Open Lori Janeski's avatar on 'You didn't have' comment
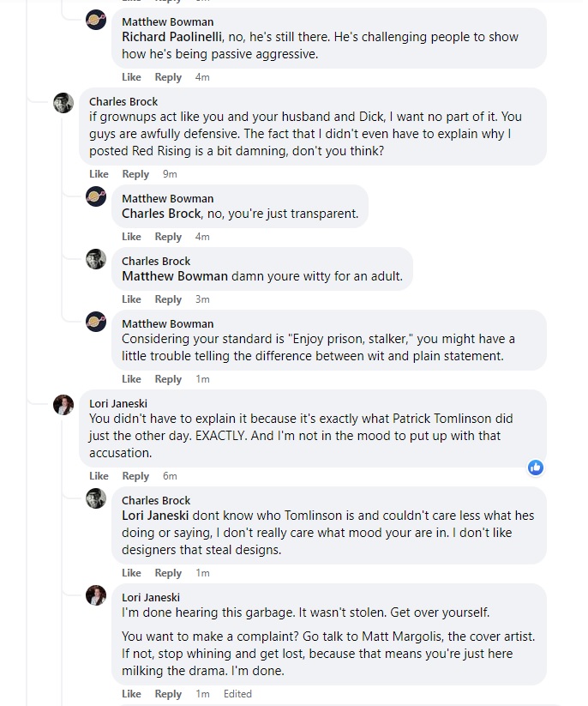This screenshot has width=588, height=706. coord(63,404)
